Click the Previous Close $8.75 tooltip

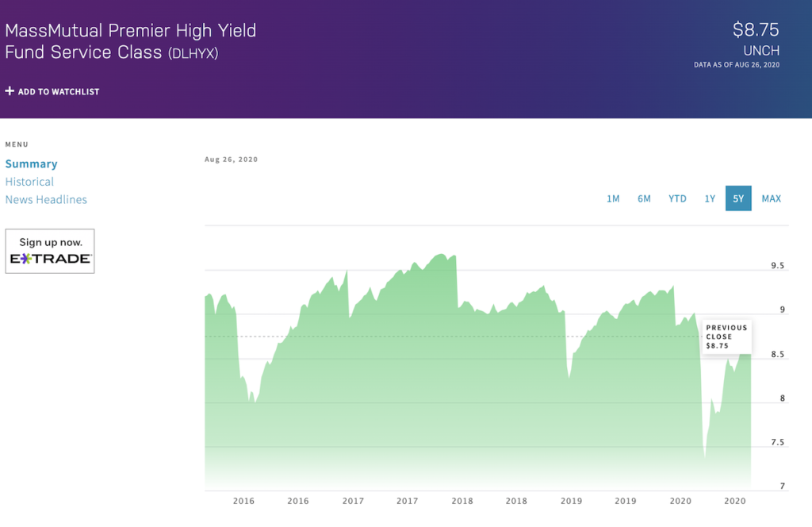coord(726,335)
